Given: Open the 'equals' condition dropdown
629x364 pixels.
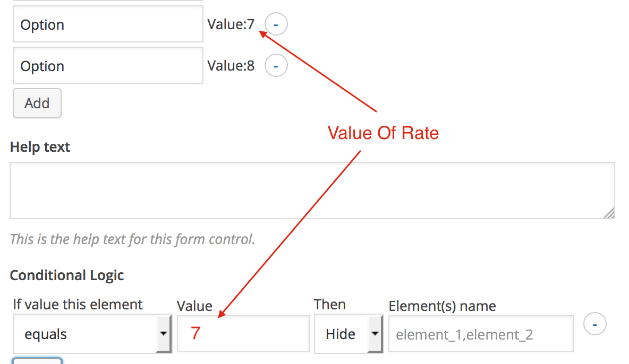Looking at the screenshot, I should [x=91, y=334].
